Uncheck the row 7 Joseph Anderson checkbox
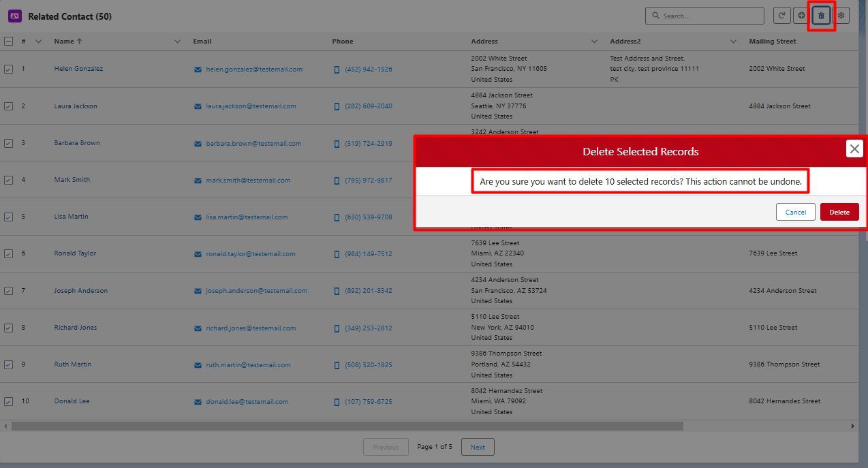Screen dimensions: 868x468 [8, 291]
